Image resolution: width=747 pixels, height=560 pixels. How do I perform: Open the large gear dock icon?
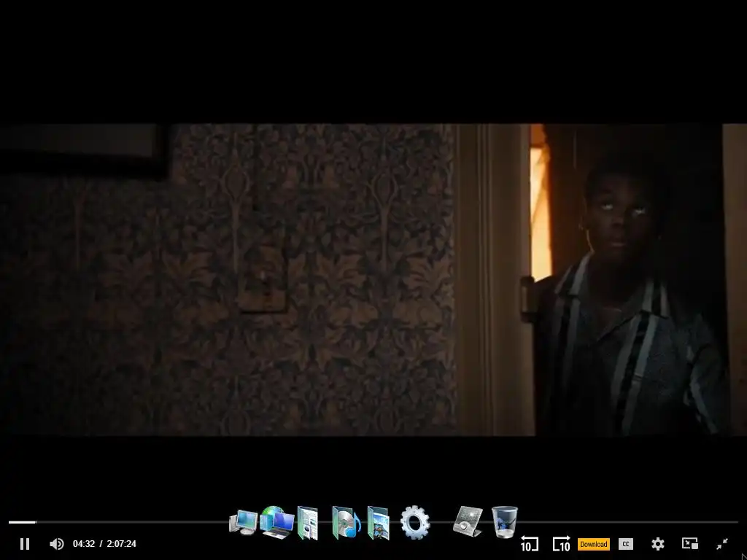click(415, 522)
